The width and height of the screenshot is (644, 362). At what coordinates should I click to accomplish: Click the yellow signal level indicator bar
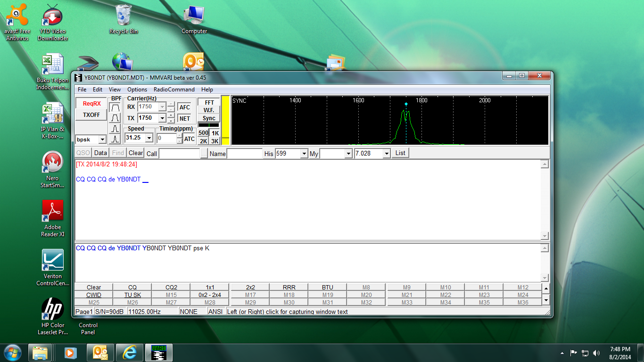click(x=225, y=120)
